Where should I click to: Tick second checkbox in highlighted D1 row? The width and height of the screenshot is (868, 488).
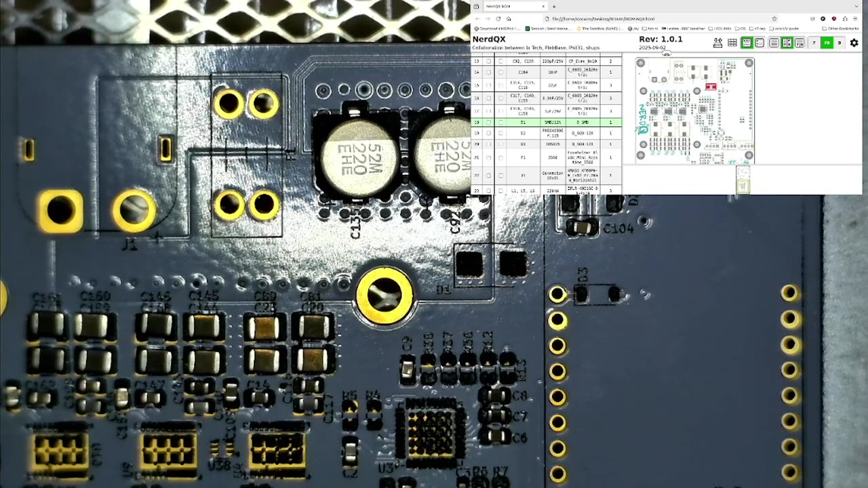point(500,122)
